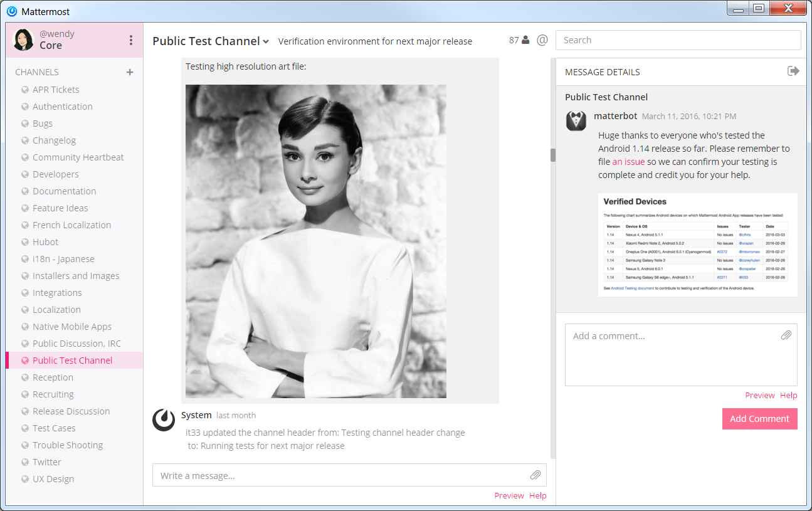The width and height of the screenshot is (812, 511).
Task: Click globe icon next to UX Design
Action: [25, 479]
